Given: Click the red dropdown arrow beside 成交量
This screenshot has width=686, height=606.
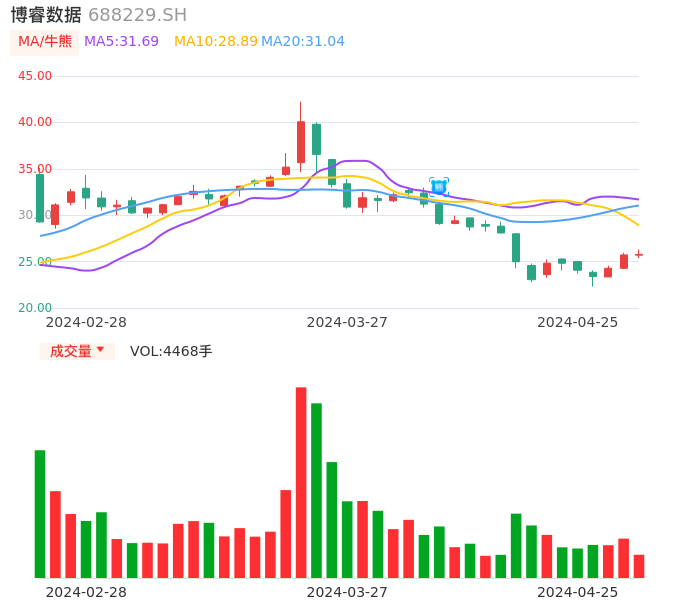Looking at the screenshot, I should [100, 350].
